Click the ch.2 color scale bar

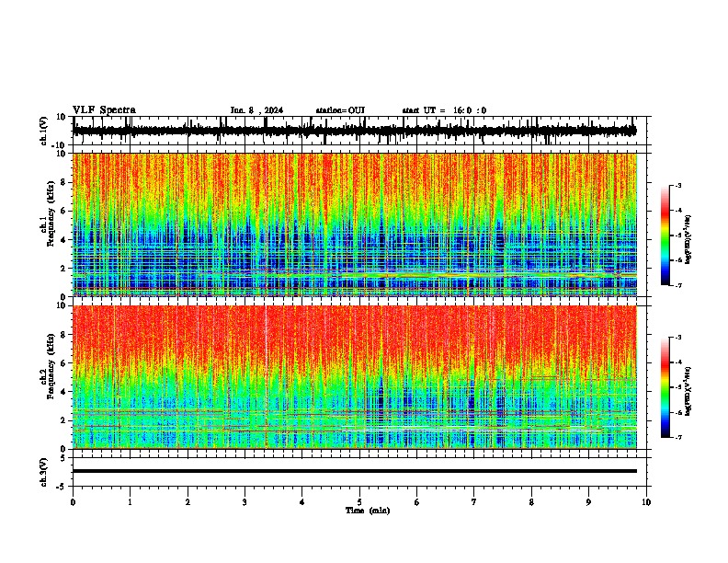665,387
